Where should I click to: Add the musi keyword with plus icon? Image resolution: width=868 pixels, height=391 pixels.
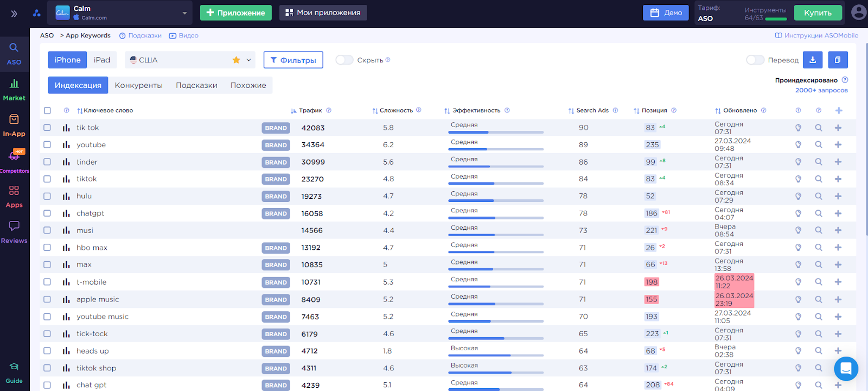[x=838, y=230]
